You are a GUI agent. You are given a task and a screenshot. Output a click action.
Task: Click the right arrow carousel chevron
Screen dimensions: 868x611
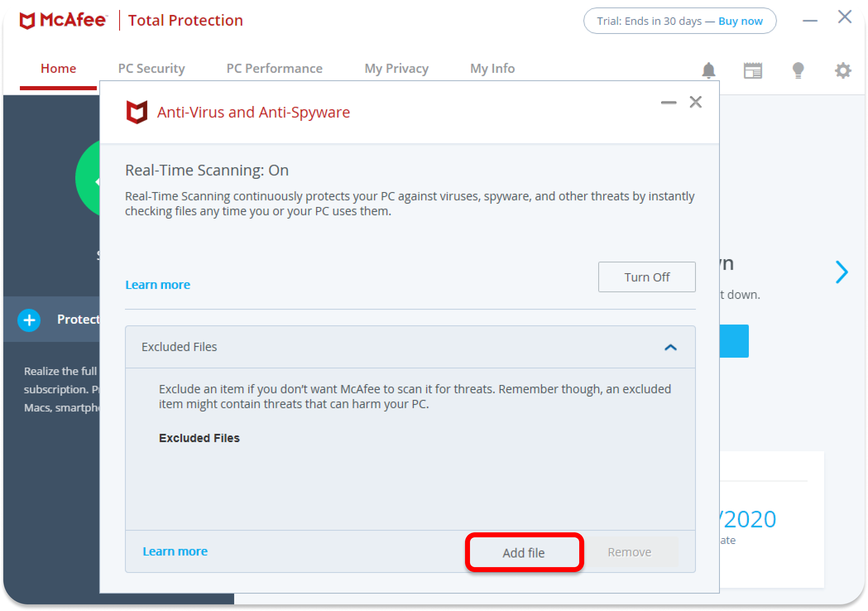pyautogui.click(x=842, y=272)
